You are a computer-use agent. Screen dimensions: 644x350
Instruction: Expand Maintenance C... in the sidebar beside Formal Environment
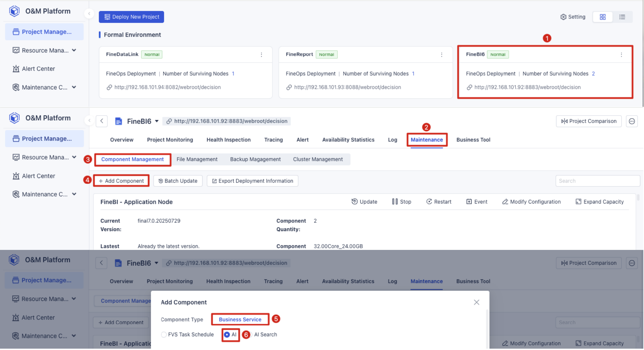click(74, 87)
